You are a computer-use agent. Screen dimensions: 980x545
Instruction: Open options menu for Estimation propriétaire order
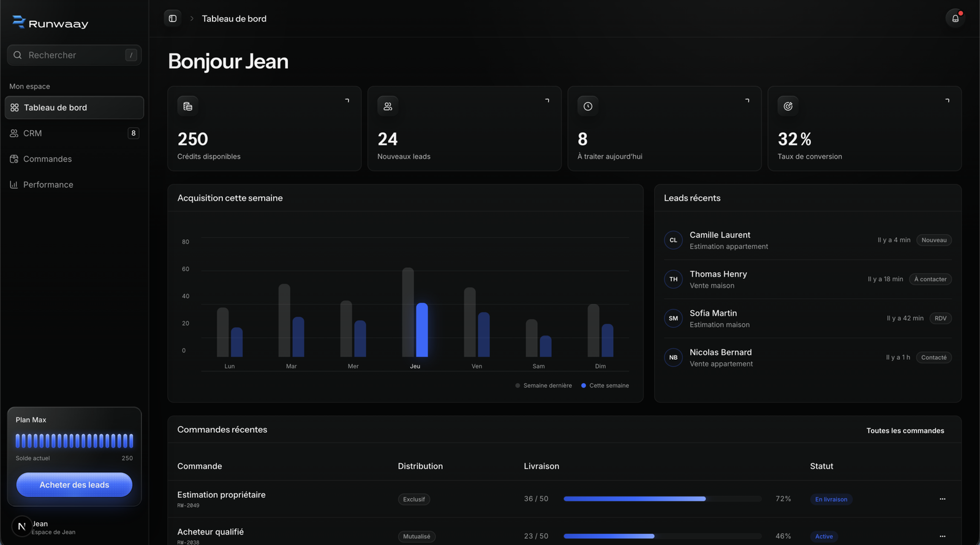[943, 499]
